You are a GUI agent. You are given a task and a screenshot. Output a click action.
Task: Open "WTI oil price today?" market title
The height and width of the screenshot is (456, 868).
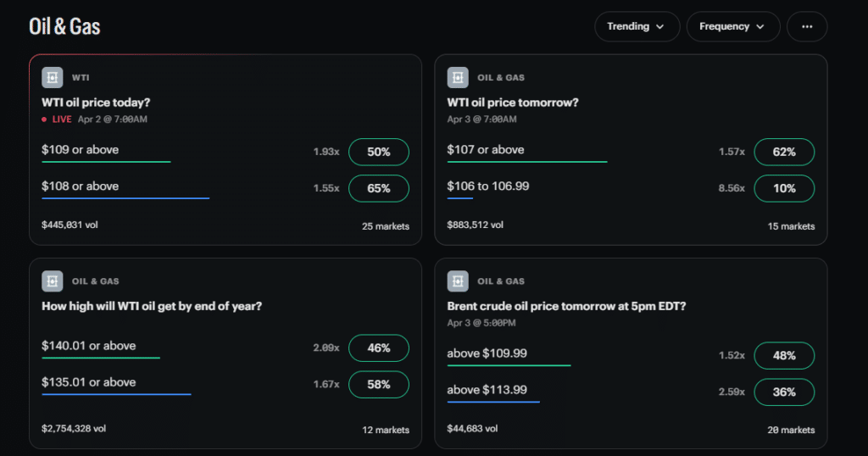(x=96, y=103)
